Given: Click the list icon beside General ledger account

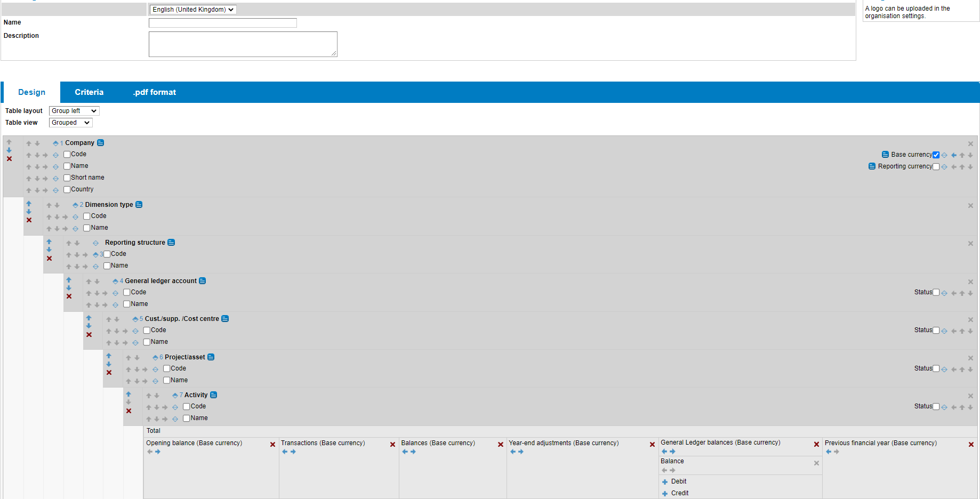Looking at the screenshot, I should click(x=202, y=281).
